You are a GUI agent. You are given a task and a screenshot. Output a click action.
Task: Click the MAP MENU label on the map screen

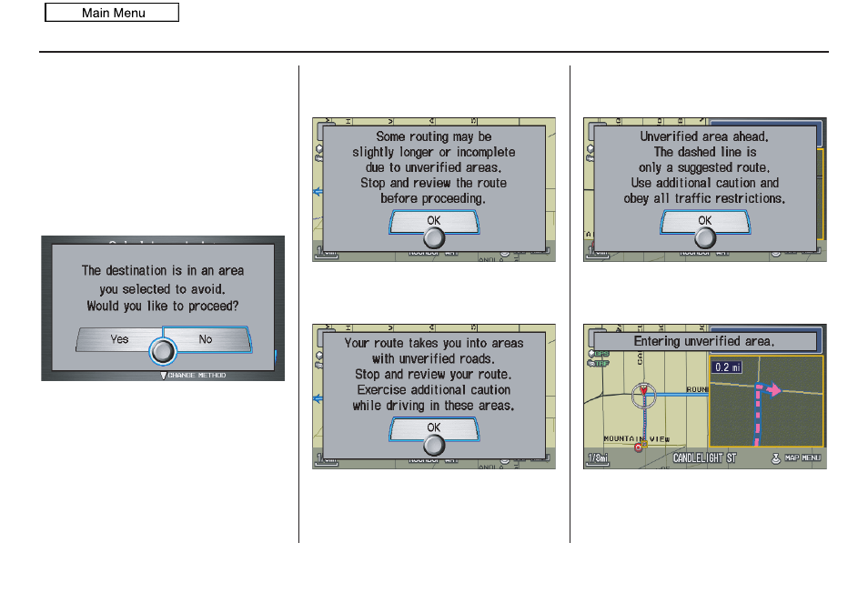click(x=802, y=458)
